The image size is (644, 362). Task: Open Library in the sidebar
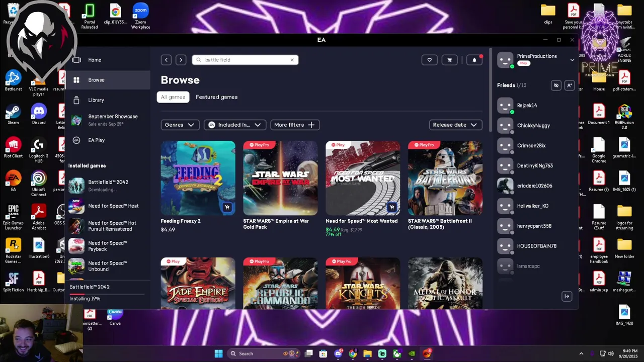point(108,100)
